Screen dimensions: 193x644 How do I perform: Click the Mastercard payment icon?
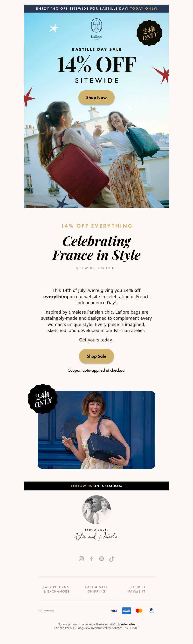tap(139, 611)
